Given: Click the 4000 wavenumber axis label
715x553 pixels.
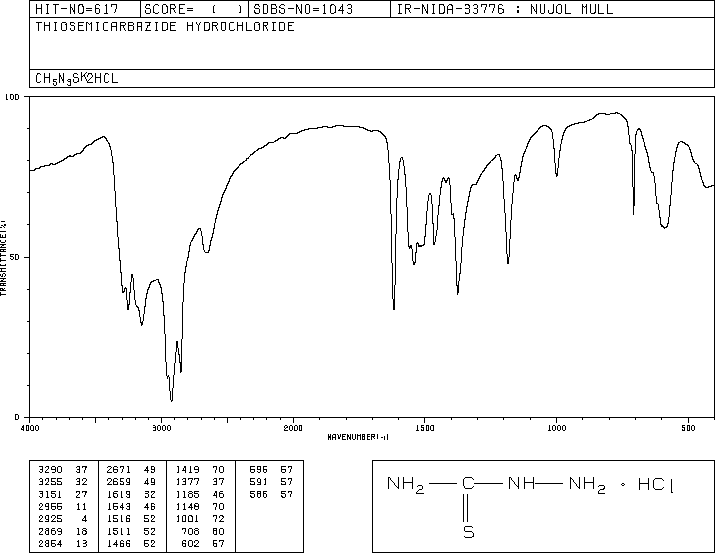Looking at the screenshot, I should pos(30,428).
